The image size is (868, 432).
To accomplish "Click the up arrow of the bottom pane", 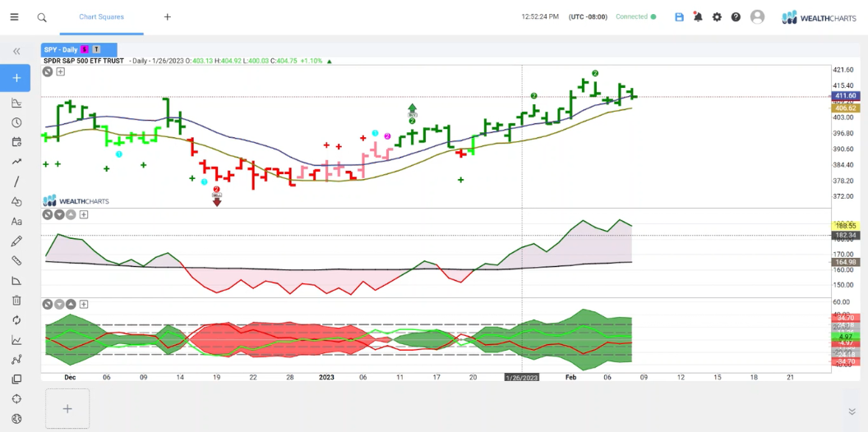I will click(x=72, y=304).
